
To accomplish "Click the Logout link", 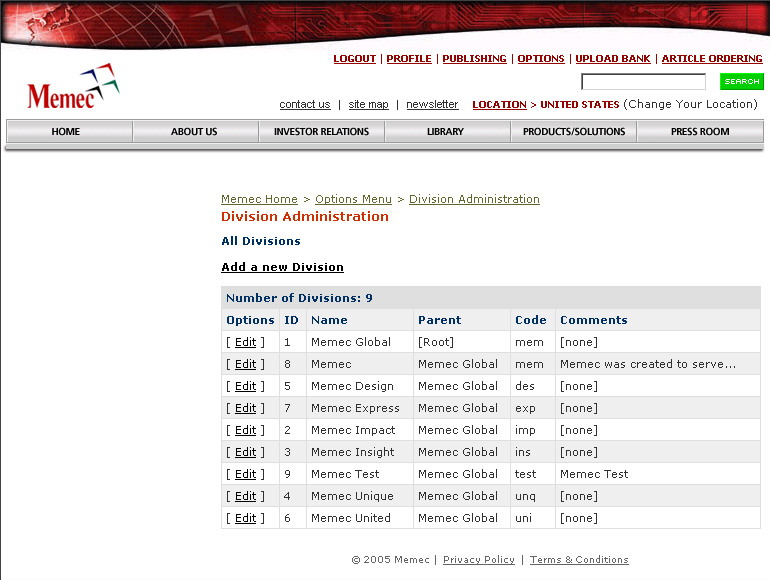I will (354, 59).
